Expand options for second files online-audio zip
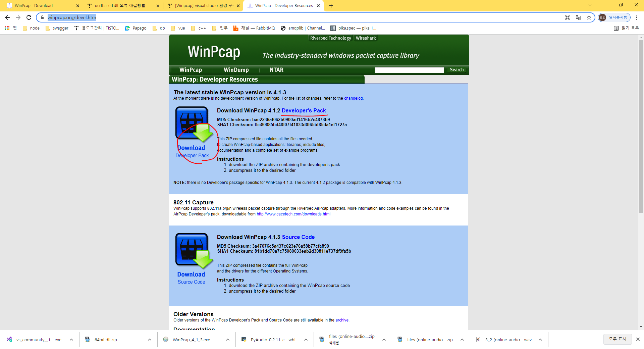The width and height of the screenshot is (644, 349). 462,340
